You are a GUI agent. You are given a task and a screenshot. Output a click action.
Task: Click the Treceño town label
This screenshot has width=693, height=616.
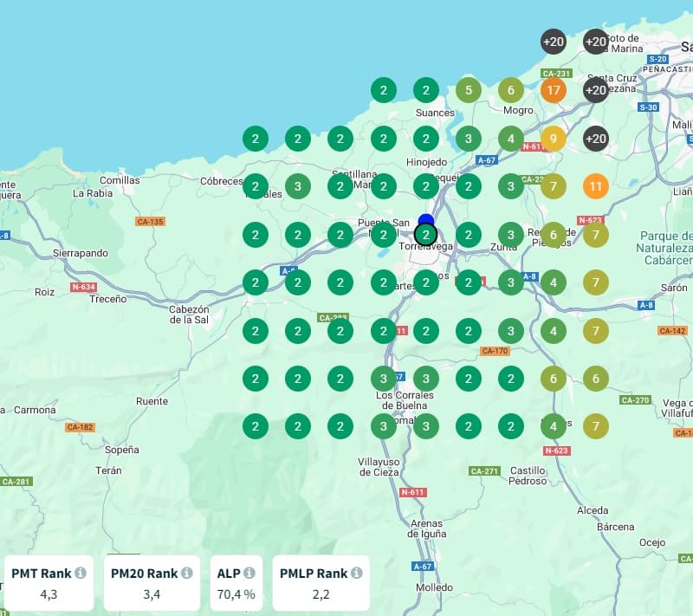point(108,299)
